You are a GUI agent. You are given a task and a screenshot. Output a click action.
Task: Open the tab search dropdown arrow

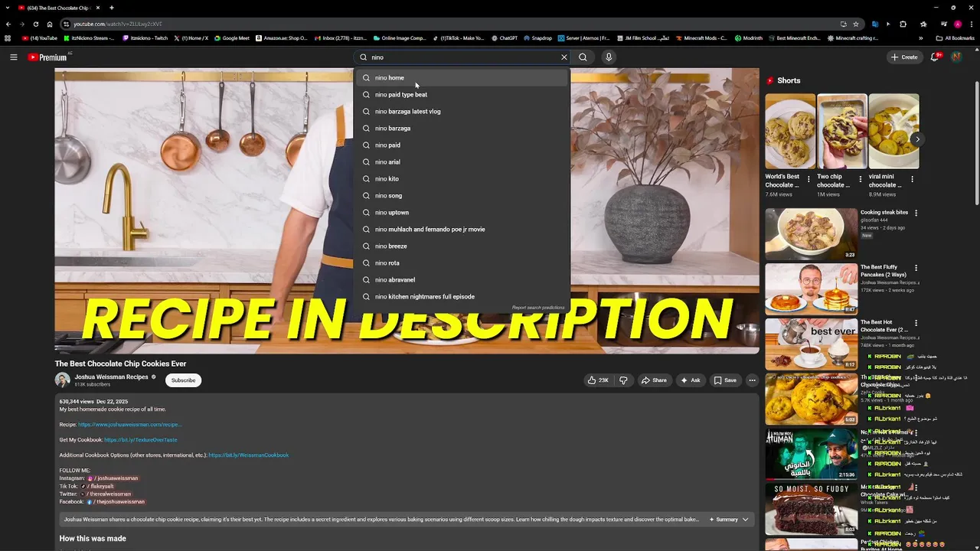(x=6, y=8)
